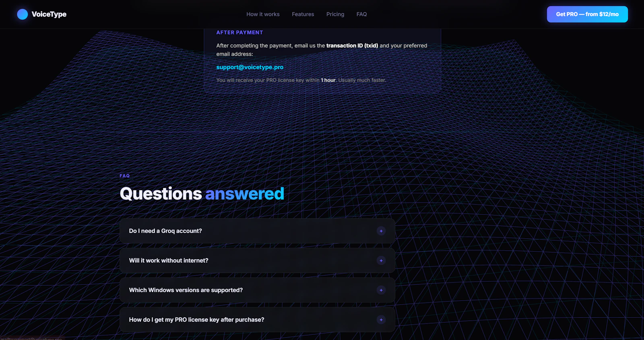This screenshot has height=340, width=644.
Task: Click plus icon for PRO license key question
Action: 381,319
